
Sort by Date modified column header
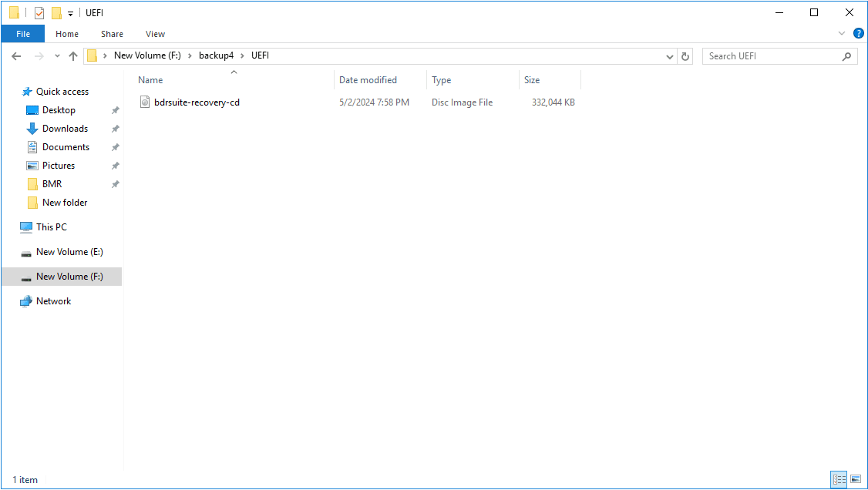coord(380,79)
